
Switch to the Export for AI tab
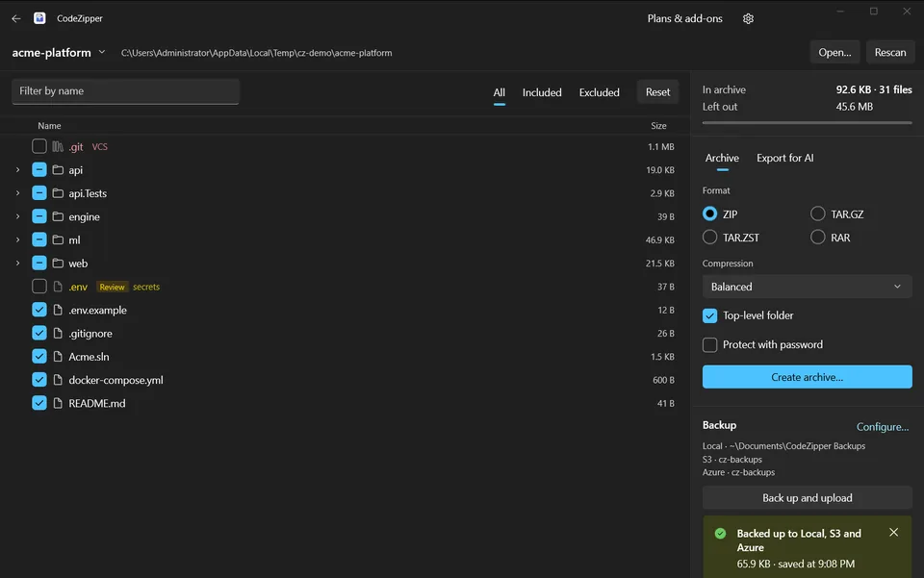(x=785, y=158)
